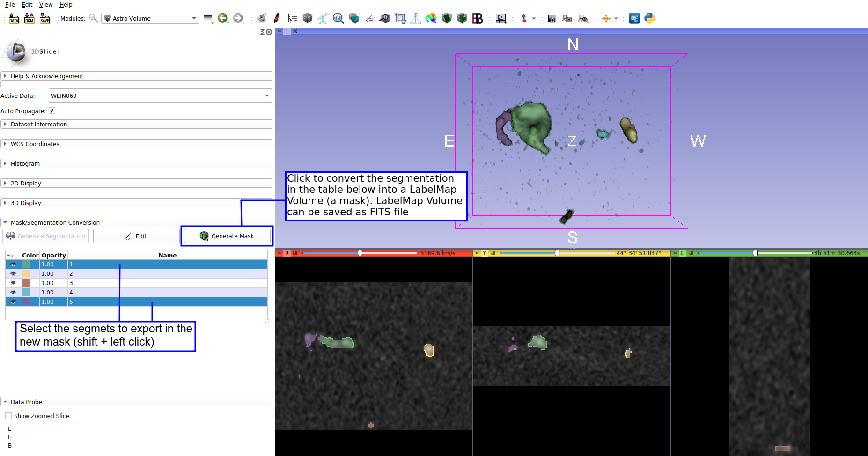Open the View menu

(x=46, y=4)
